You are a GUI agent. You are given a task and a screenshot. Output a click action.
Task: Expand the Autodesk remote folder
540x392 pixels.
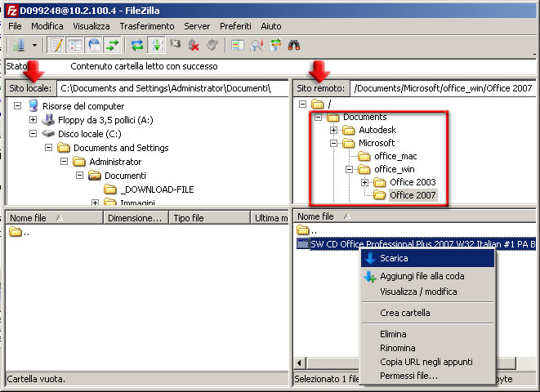coord(333,130)
